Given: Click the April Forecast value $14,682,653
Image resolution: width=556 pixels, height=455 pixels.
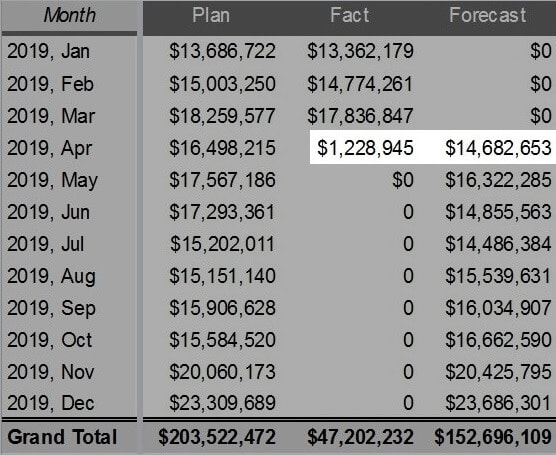Looking at the screenshot, I should (498, 148).
